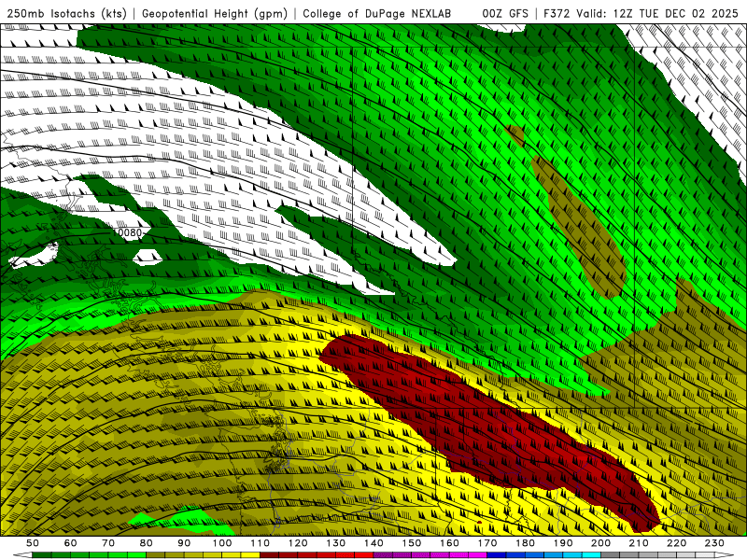This screenshot has width=747, height=560.
Task: Click the '10080' height contour label
Action: coord(128,232)
